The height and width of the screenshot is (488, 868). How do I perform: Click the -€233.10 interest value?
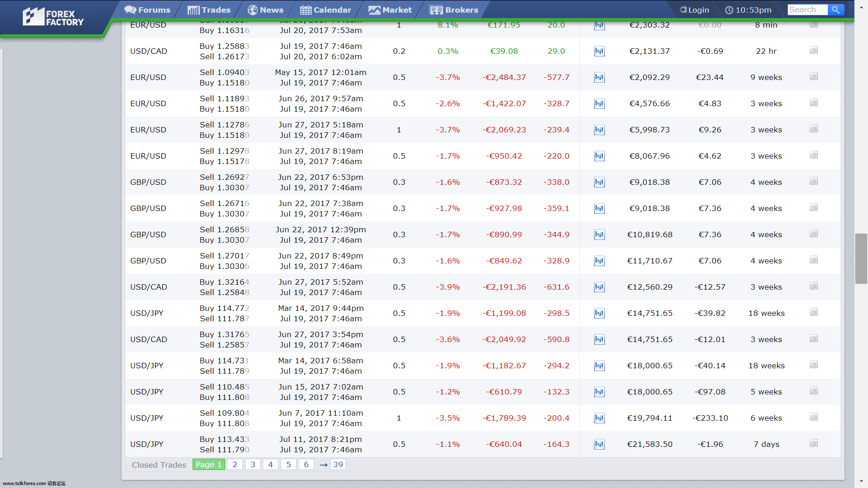(x=710, y=418)
